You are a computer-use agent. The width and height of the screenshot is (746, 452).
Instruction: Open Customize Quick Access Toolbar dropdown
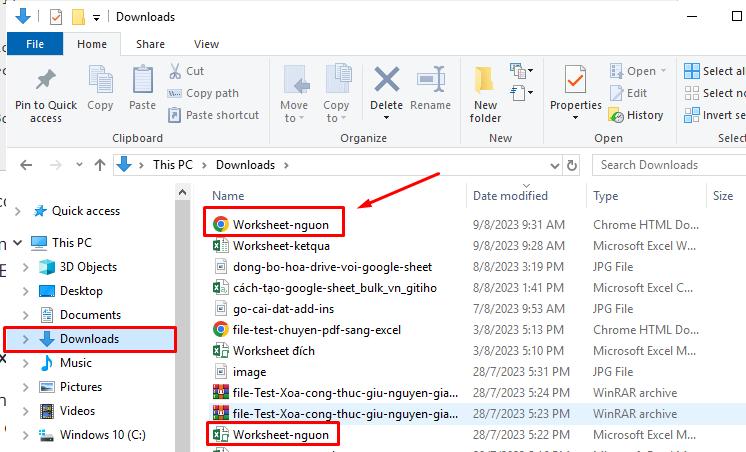pyautogui.click(x=96, y=18)
